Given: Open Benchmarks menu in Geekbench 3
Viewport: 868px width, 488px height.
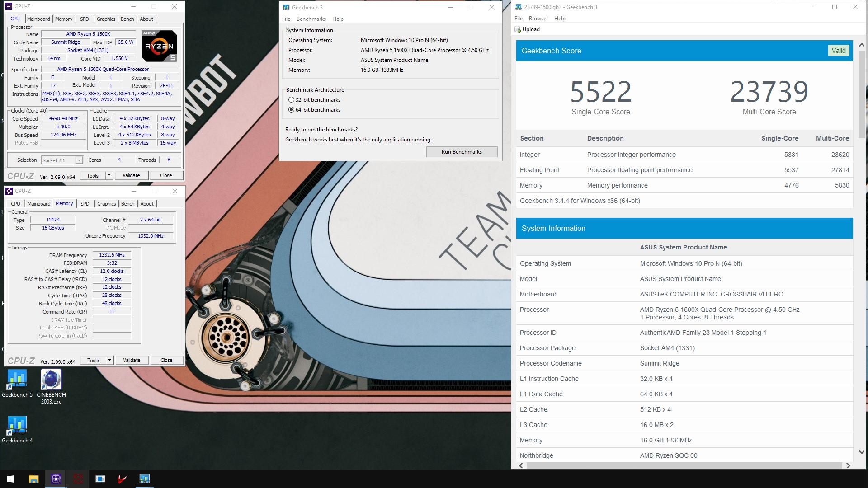Looking at the screenshot, I should click(x=311, y=19).
